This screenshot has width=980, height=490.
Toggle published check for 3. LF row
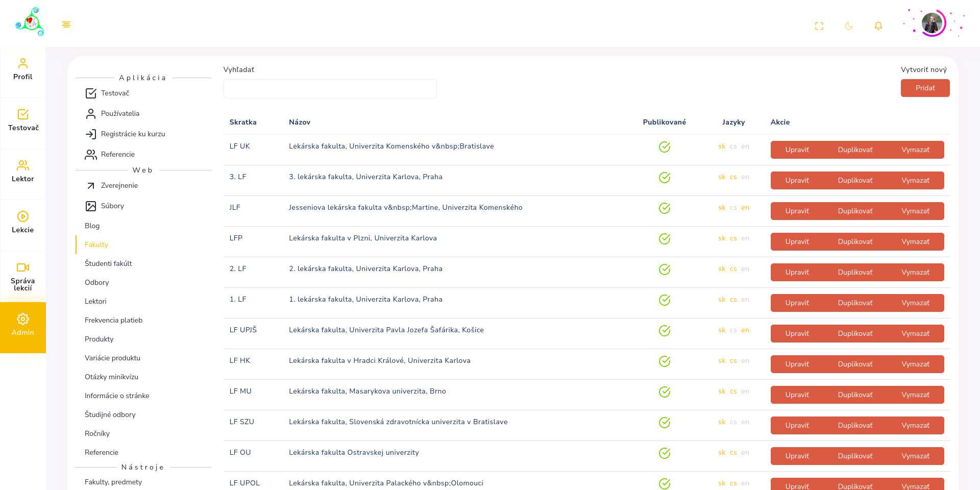pyautogui.click(x=665, y=178)
